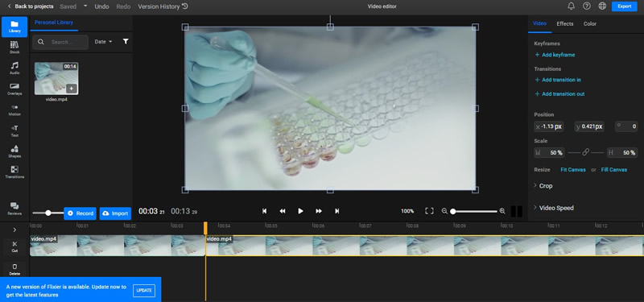This screenshot has height=302, width=644.
Task: Click the Delete trash tool
Action: pyautogui.click(x=14, y=270)
